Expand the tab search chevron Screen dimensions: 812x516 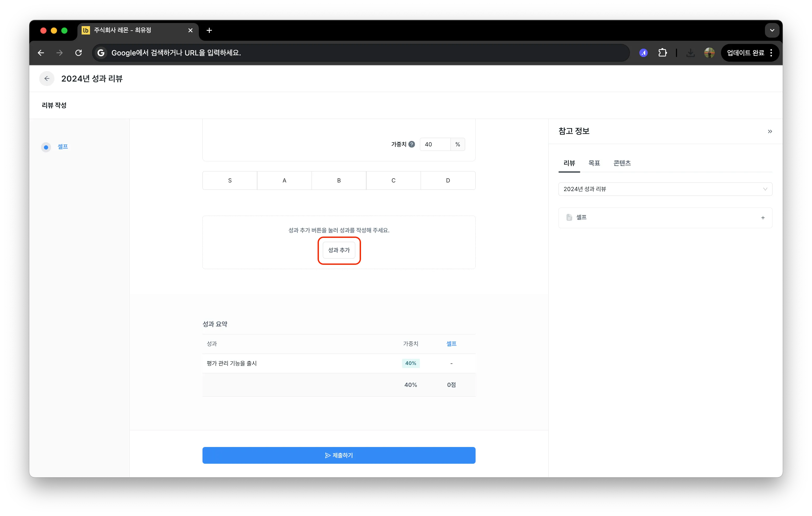tap(772, 30)
